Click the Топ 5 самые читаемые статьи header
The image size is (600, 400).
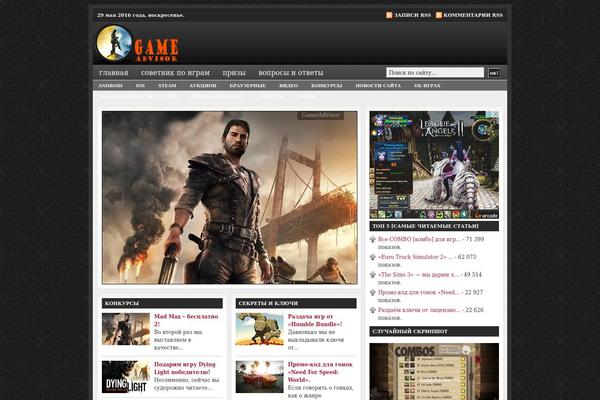(434, 226)
